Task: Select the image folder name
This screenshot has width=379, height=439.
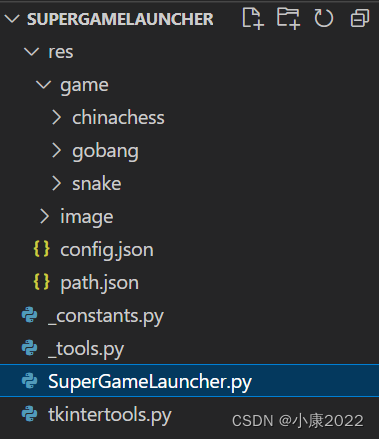Action: [87, 218]
